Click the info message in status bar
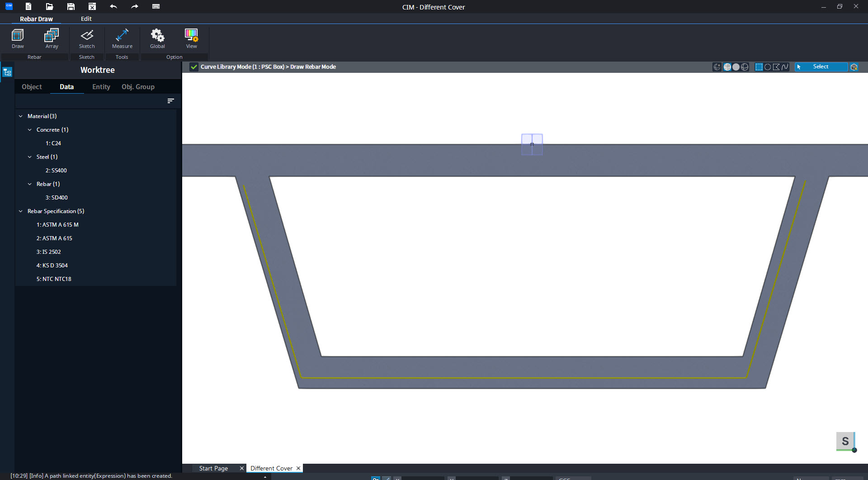This screenshot has width=868, height=480. click(x=91, y=476)
